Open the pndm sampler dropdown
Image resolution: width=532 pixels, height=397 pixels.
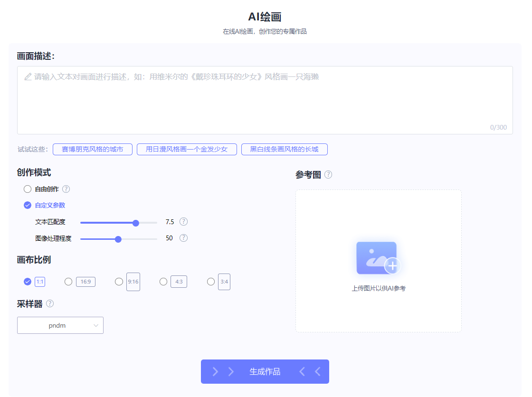pos(60,325)
